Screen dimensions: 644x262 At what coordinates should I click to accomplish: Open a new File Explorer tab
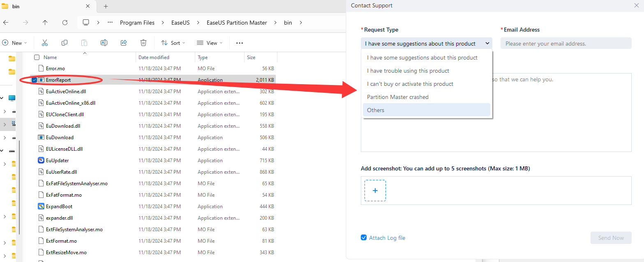point(106,7)
